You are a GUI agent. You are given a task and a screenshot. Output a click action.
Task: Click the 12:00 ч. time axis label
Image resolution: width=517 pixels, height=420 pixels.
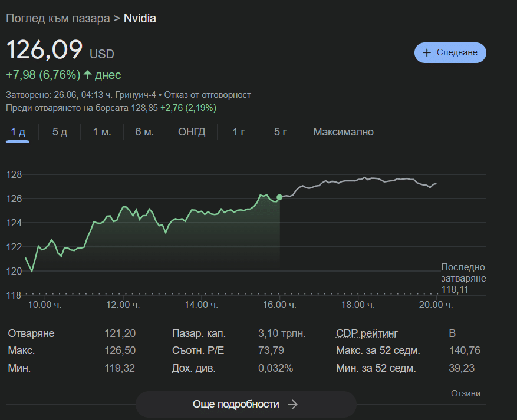(x=123, y=305)
